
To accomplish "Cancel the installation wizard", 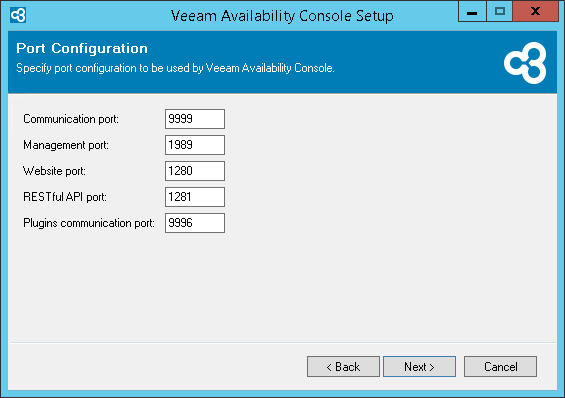I will coord(501,367).
